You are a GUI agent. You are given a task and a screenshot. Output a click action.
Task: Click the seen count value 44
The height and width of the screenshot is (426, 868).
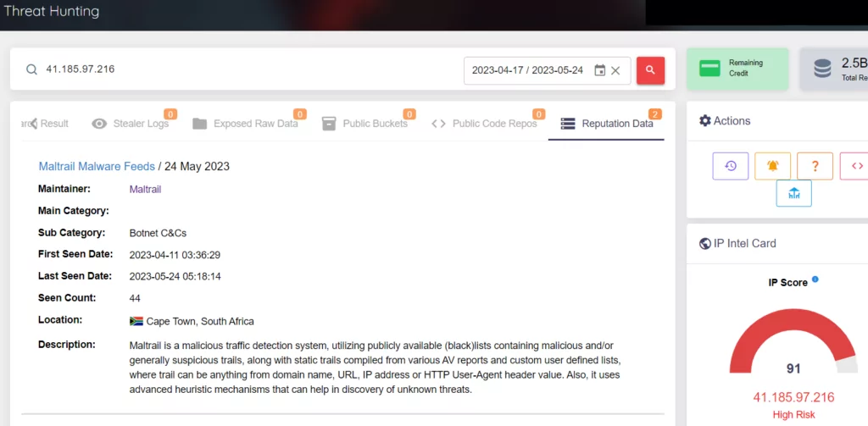(135, 298)
